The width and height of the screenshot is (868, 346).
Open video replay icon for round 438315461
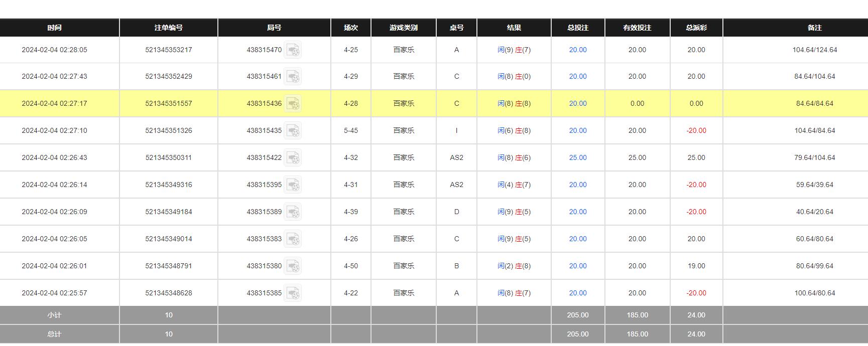coord(293,77)
